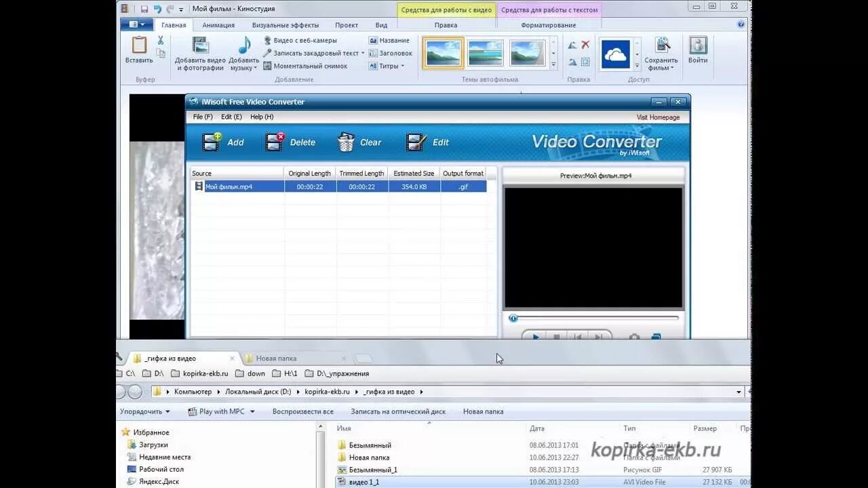Viewport: 868px width, 488px height.
Task: Click the snapshot camera icon in converter preview
Action: click(634, 336)
